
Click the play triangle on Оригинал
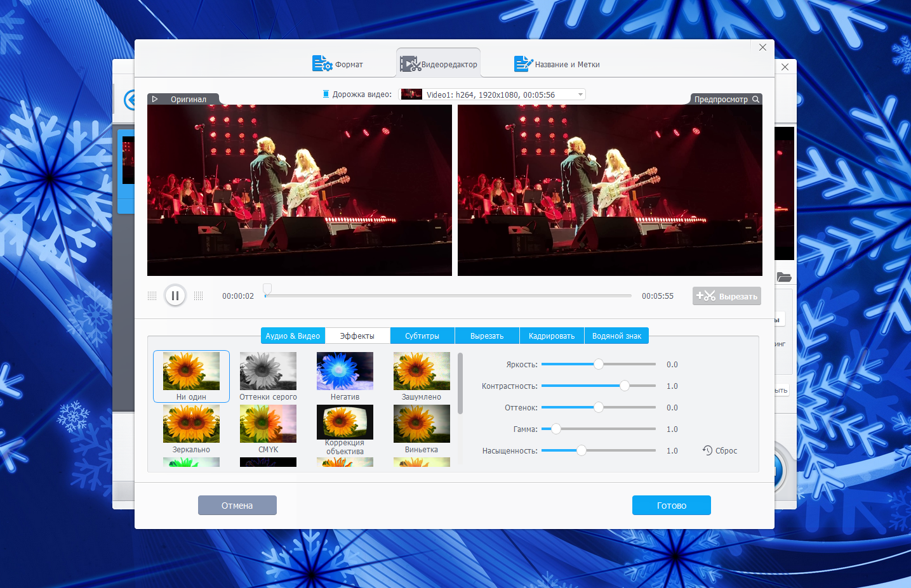tap(155, 100)
